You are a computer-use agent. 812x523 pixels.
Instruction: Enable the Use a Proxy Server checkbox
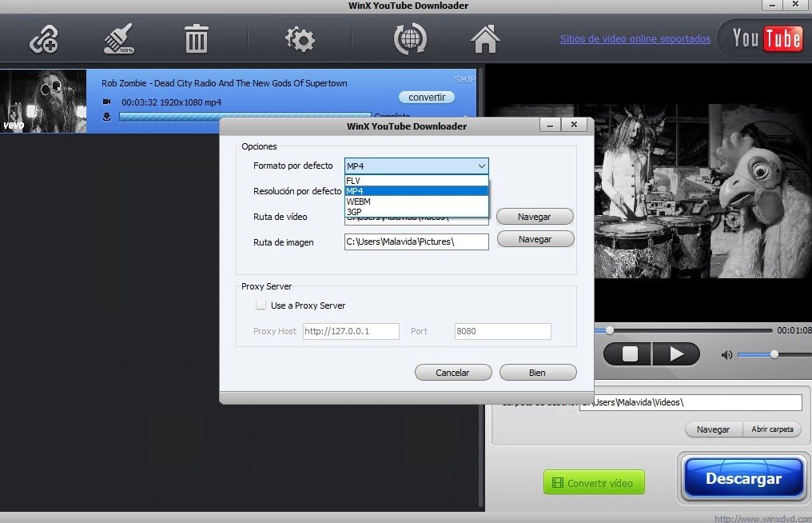pos(261,305)
